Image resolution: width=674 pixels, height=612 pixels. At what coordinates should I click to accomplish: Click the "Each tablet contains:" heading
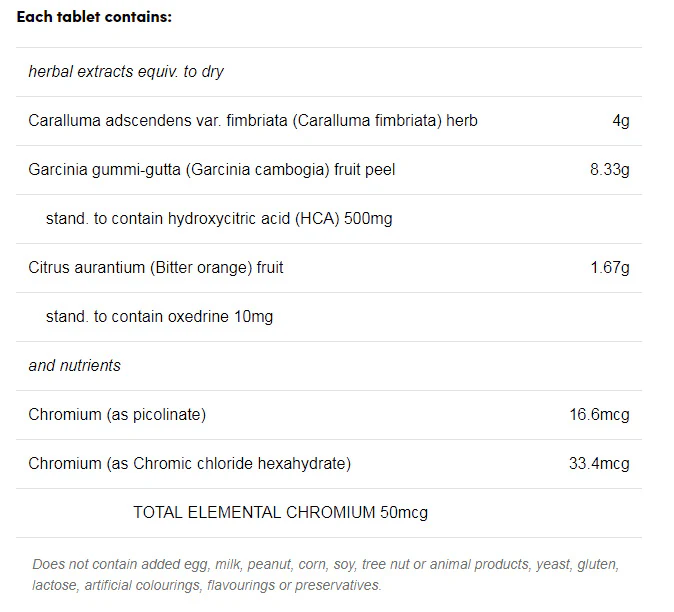point(94,18)
